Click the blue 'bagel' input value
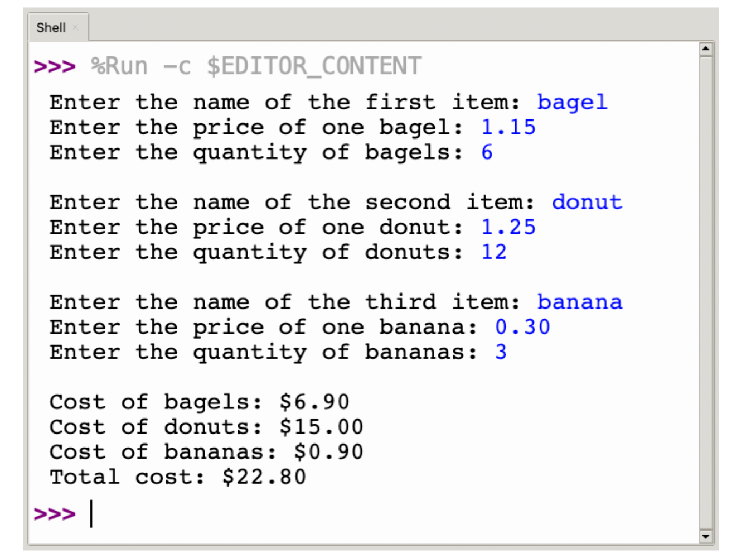The width and height of the screenshot is (756, 558). 572,103
